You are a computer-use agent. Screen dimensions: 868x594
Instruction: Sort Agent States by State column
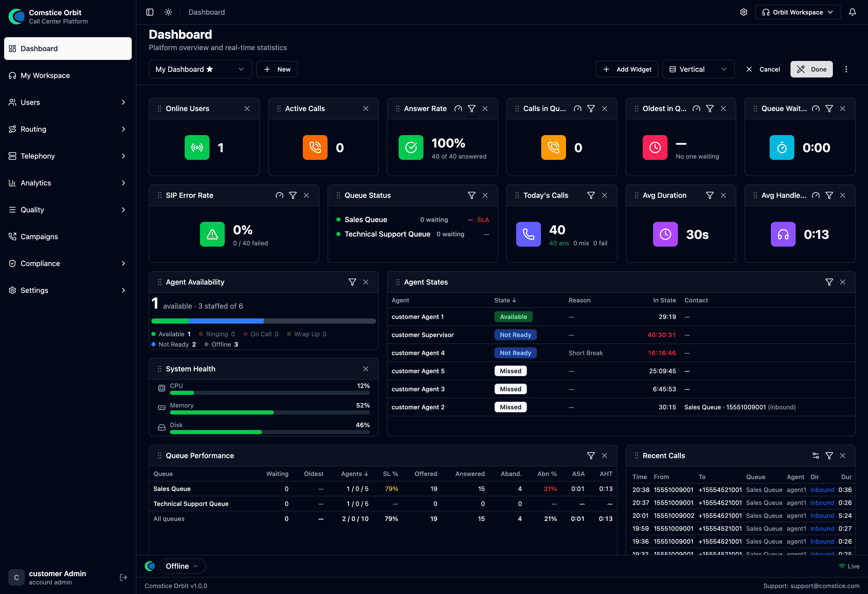pos(505,300)
